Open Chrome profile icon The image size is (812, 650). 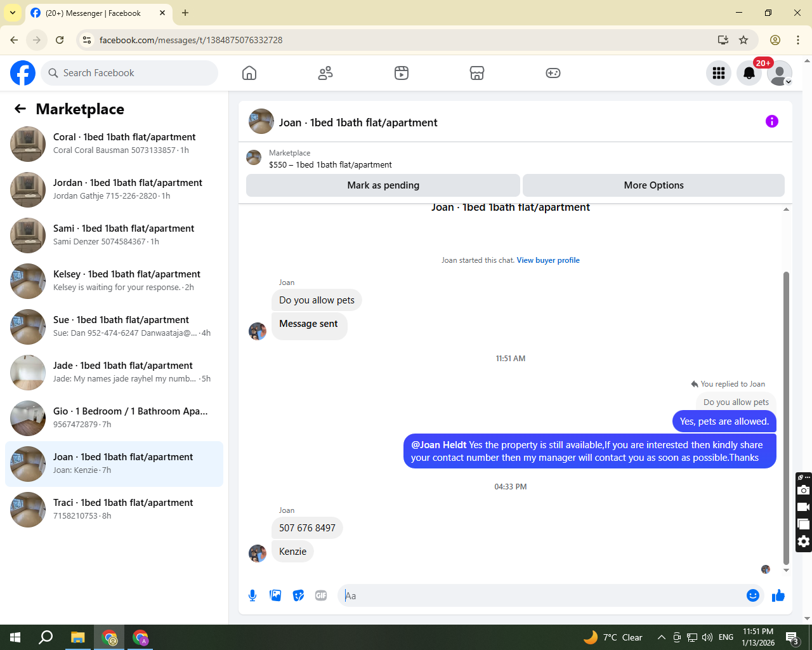(x=775, y=40)
